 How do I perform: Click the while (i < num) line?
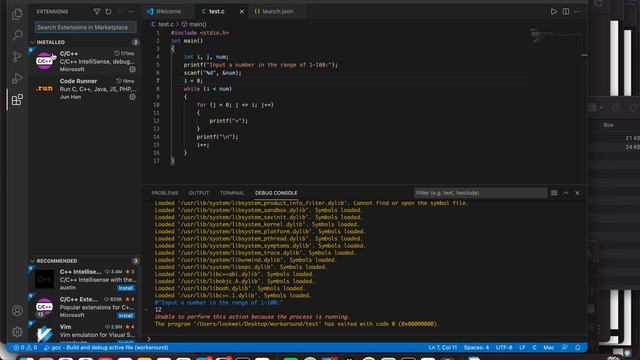tap(207, 89)
